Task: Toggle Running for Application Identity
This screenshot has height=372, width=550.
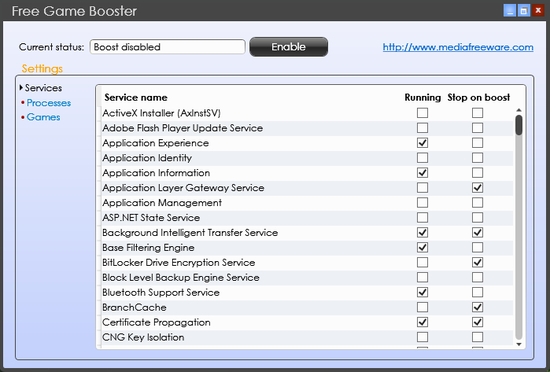Action: [422, 158]
